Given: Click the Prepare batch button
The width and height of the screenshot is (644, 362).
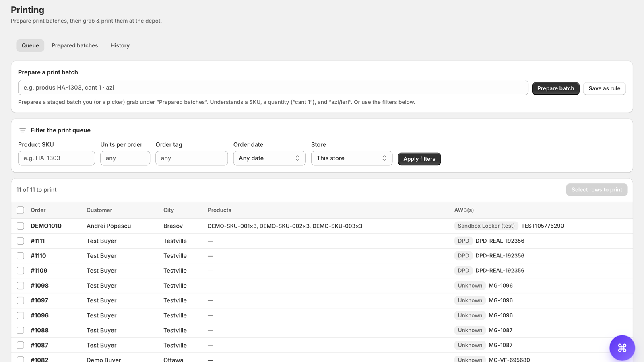Looking at the screenshot, I should click(555, 88).
